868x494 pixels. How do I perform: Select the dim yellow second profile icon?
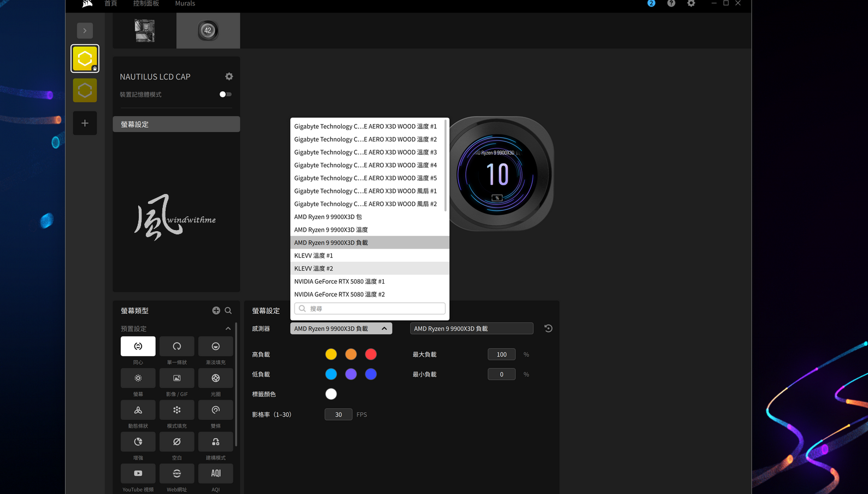click(85, 90)
